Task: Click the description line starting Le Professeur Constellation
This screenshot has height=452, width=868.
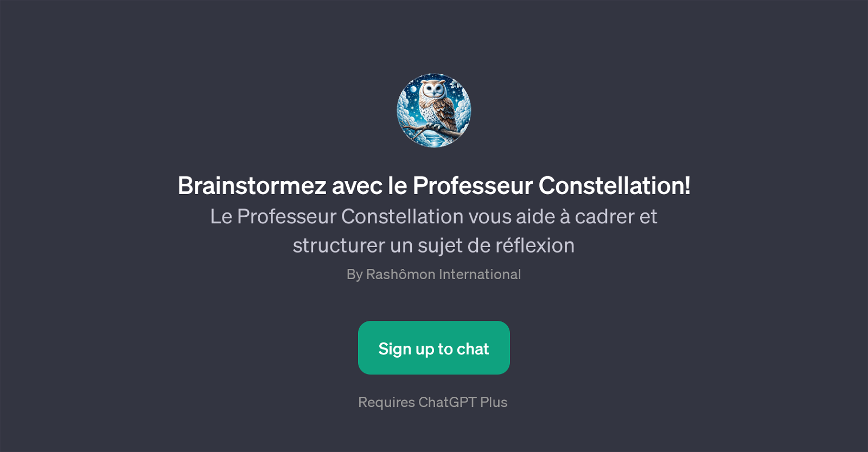Action: click(x=434, y=217)
